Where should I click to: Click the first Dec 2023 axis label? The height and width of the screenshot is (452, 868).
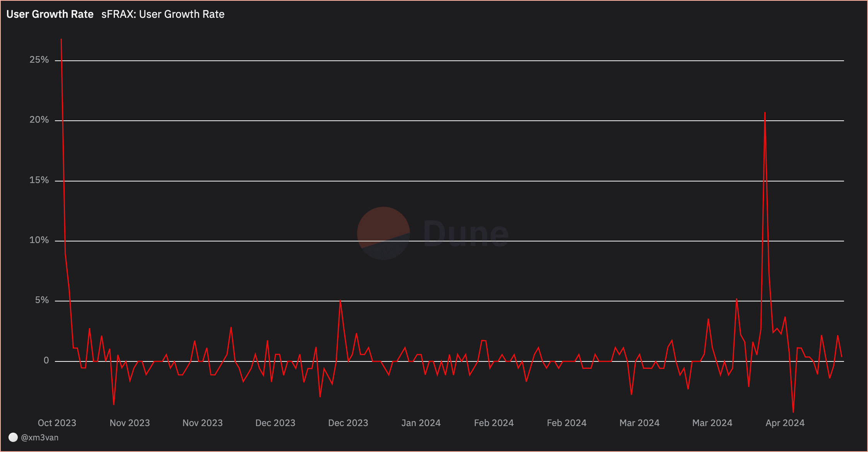point(275,423)
